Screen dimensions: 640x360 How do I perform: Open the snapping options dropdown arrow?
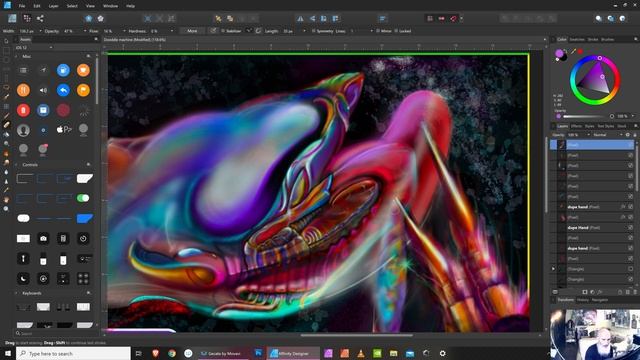[461, 18]
